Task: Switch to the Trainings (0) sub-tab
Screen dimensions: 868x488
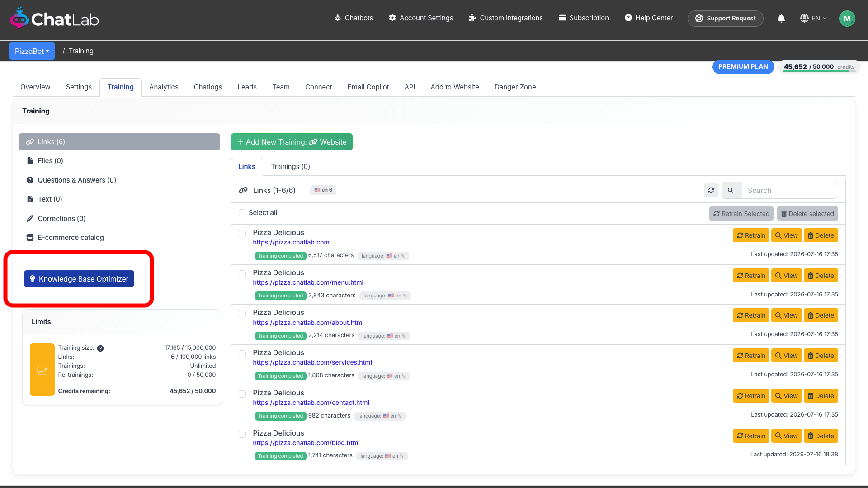Action: (x=290, y=167)
